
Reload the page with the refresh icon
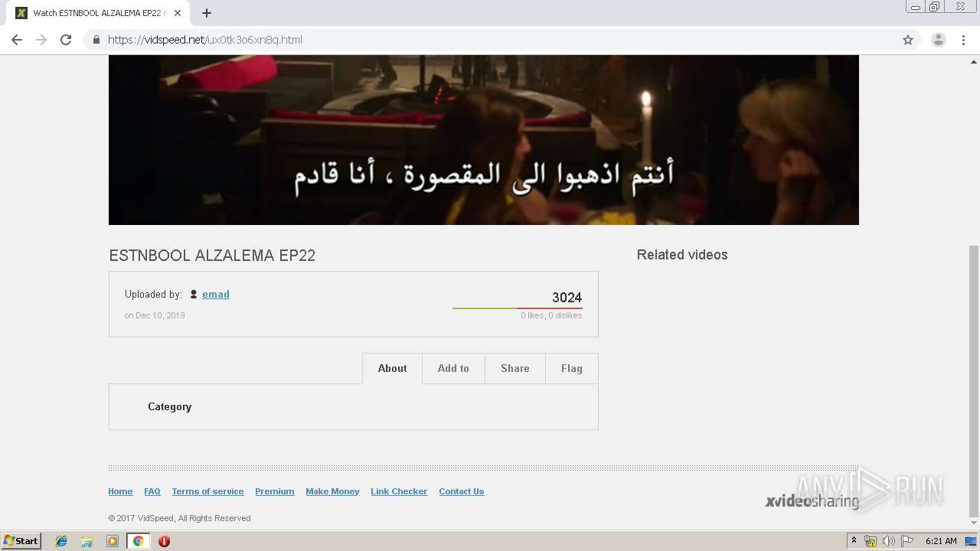coord(66,40)
